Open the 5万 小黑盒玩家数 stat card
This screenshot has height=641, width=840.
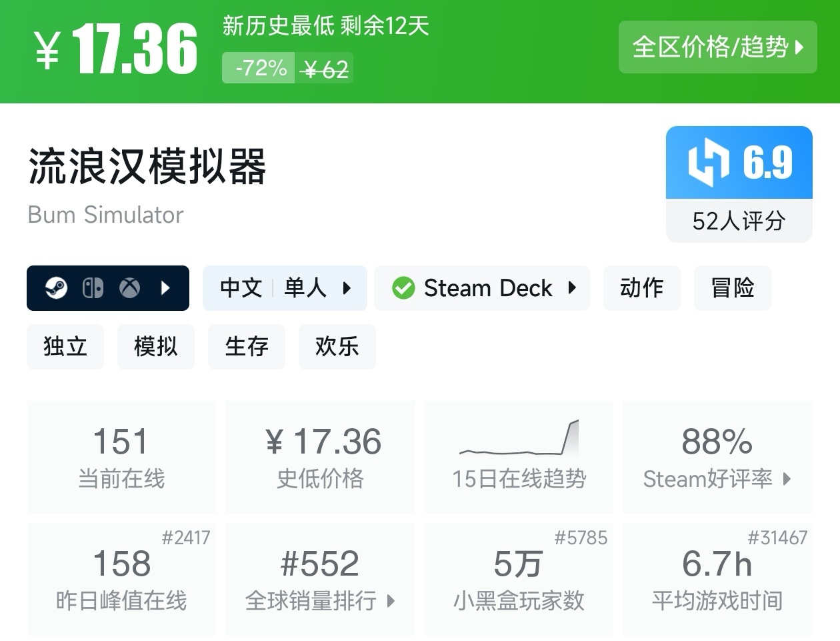(x=519, y=579)
